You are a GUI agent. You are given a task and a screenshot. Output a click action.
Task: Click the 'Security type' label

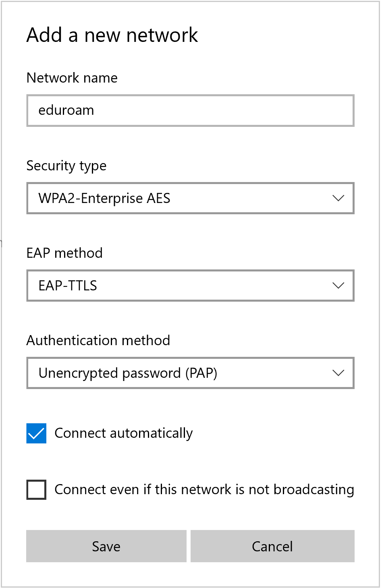pos(66,166)
